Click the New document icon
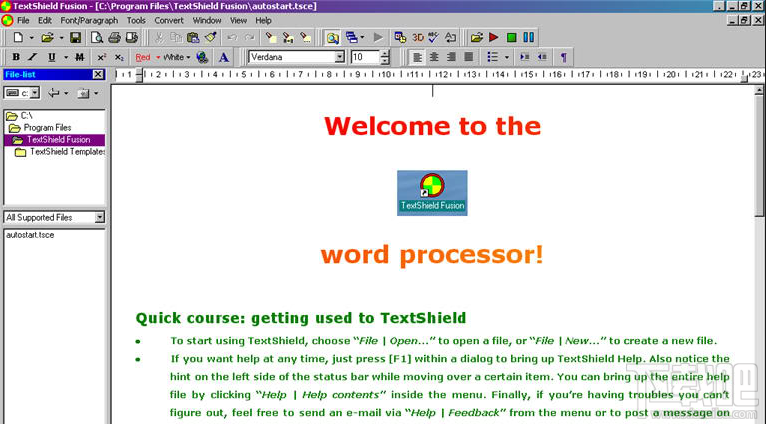 [x=18, y=38]
